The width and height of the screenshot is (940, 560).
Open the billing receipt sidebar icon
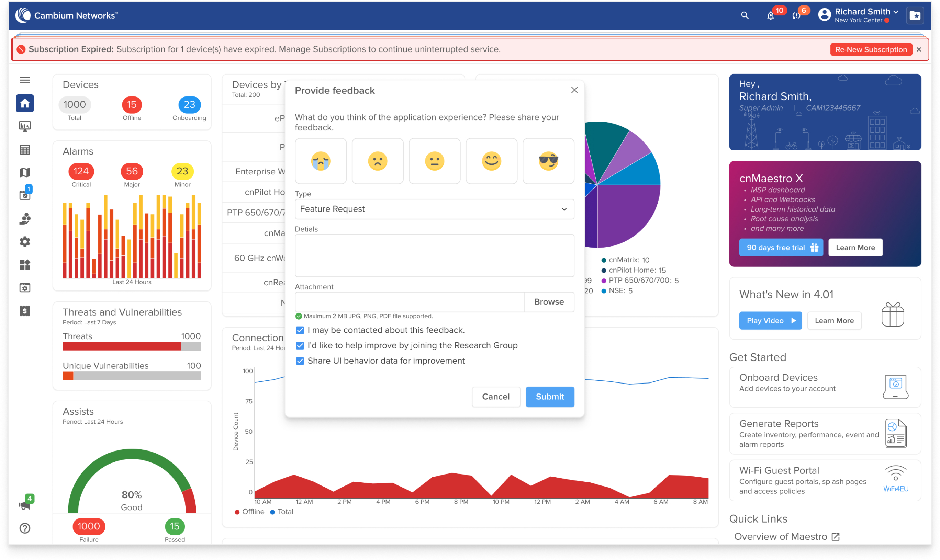(25, 311)
